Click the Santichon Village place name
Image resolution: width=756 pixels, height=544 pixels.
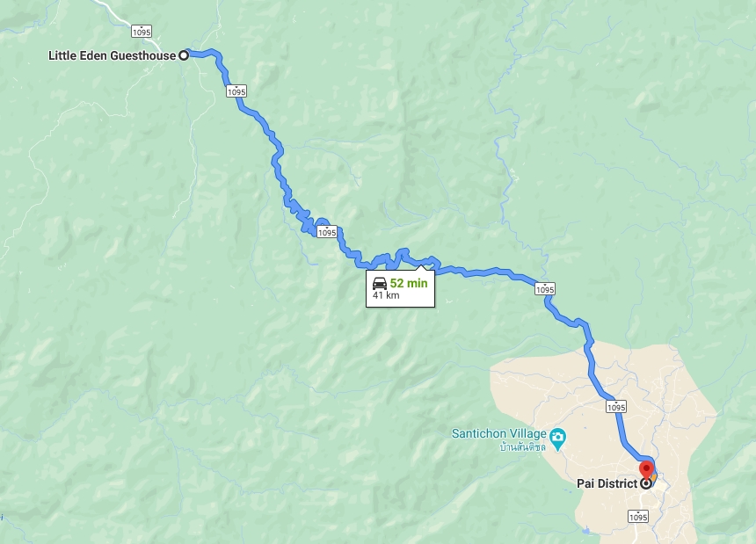tap(499, 433)
